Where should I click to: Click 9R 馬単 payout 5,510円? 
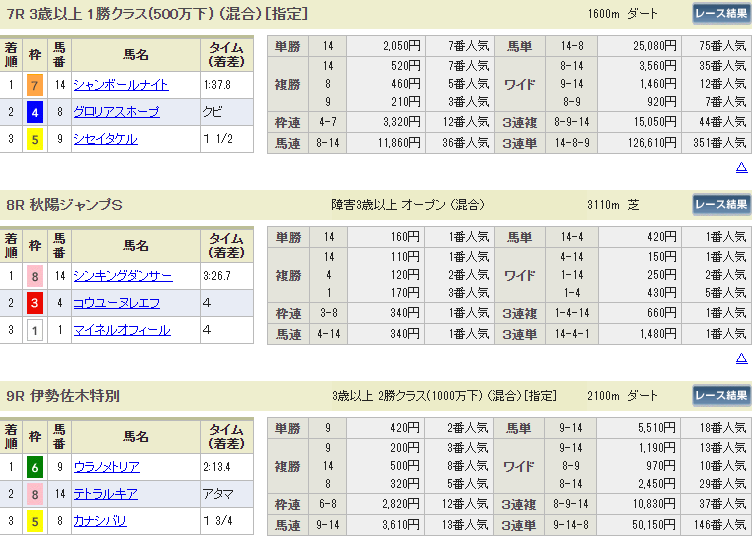point(657,428)
